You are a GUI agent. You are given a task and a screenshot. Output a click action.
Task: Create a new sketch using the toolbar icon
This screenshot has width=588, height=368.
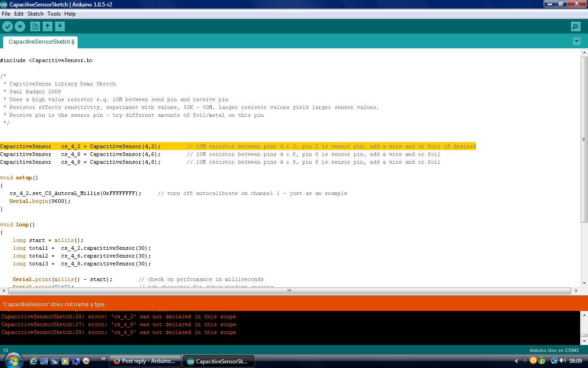[34, 26]
